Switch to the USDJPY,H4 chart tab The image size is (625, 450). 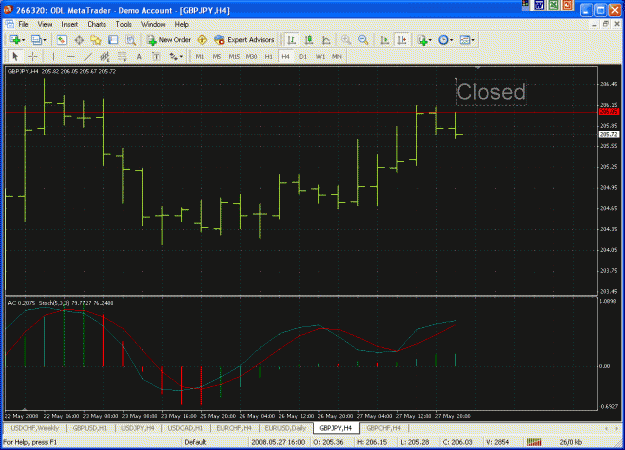tap(138, 428)
